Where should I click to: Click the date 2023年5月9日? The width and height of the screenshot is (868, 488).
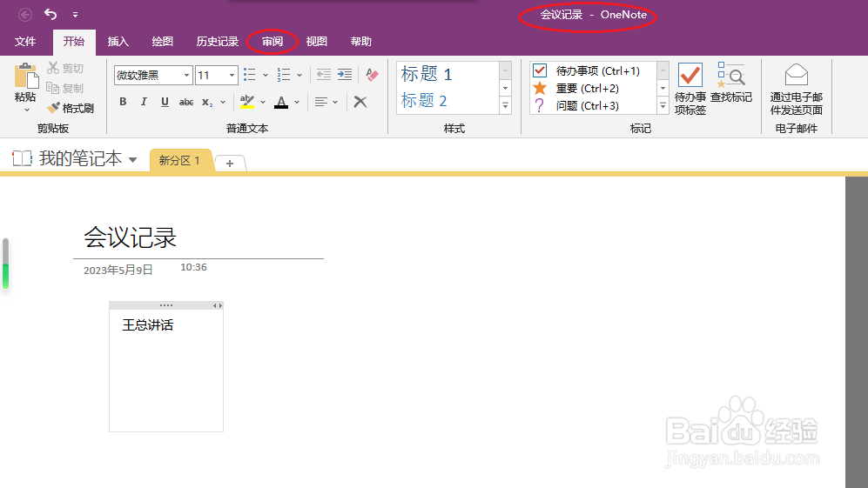[118, 270]
